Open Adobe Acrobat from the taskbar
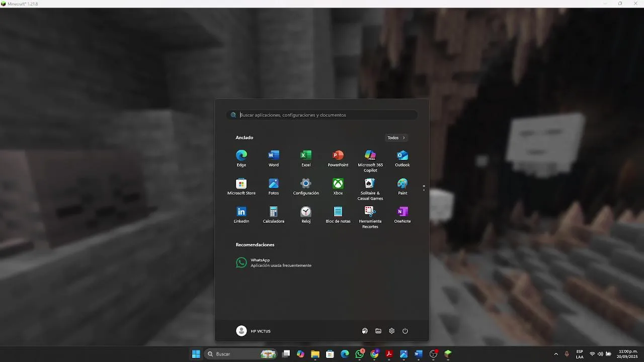The image size is (644, 362). coord(389,354)
